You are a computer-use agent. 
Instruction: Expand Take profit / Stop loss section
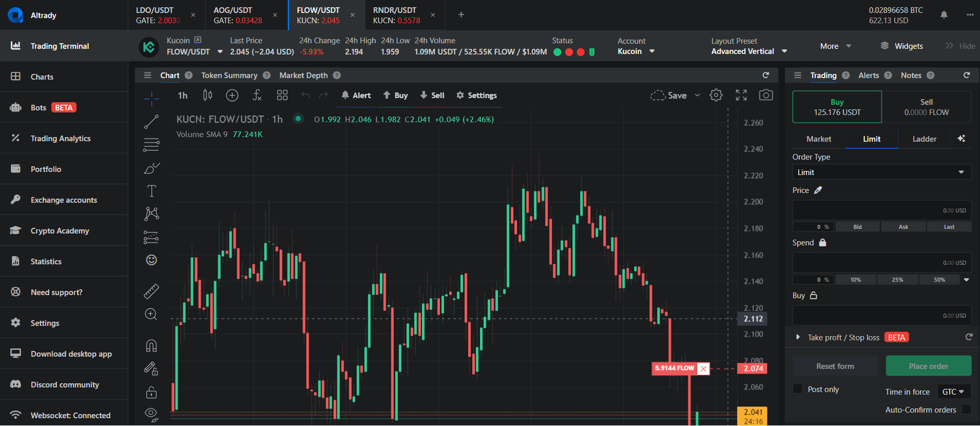797,337
